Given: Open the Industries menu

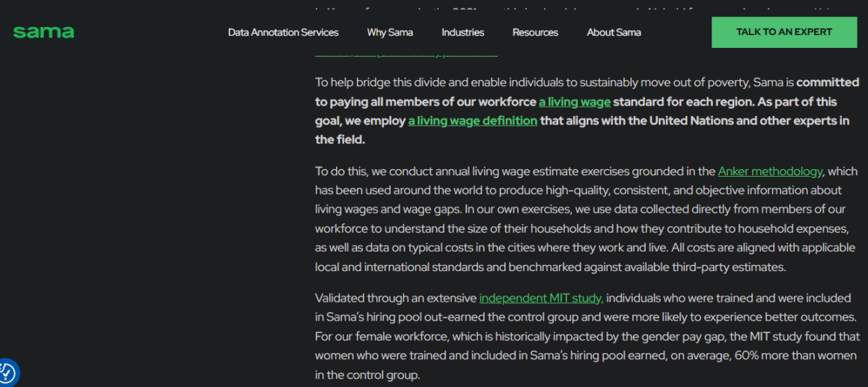Looking at the screenshot, I should click(462, 32).
